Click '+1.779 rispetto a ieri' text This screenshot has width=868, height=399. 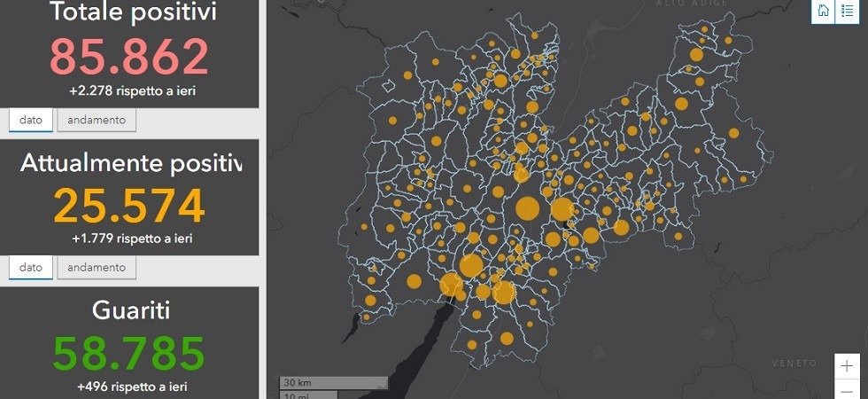click(x=132, y=239)
